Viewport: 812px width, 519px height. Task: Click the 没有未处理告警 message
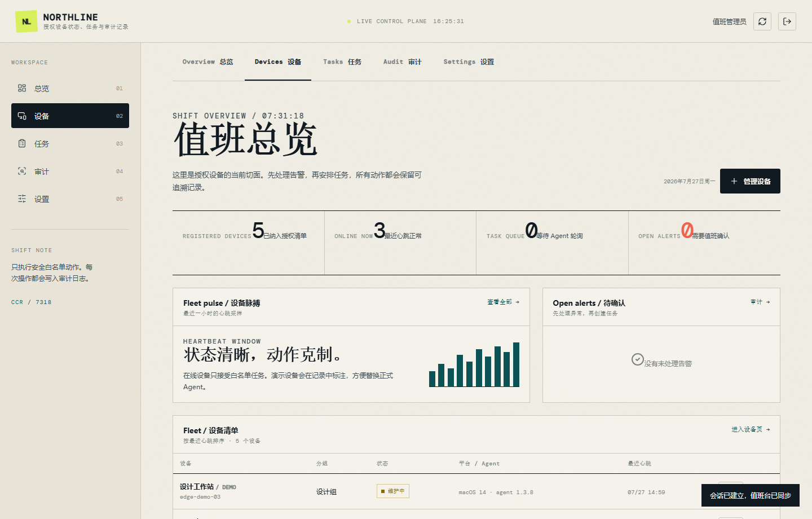click(668, 364)
